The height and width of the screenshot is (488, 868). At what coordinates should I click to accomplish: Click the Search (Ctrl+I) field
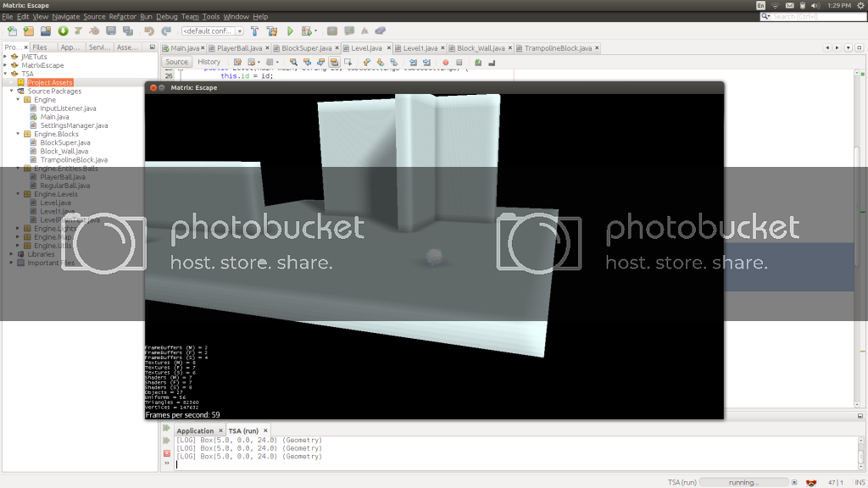[818, 16]
